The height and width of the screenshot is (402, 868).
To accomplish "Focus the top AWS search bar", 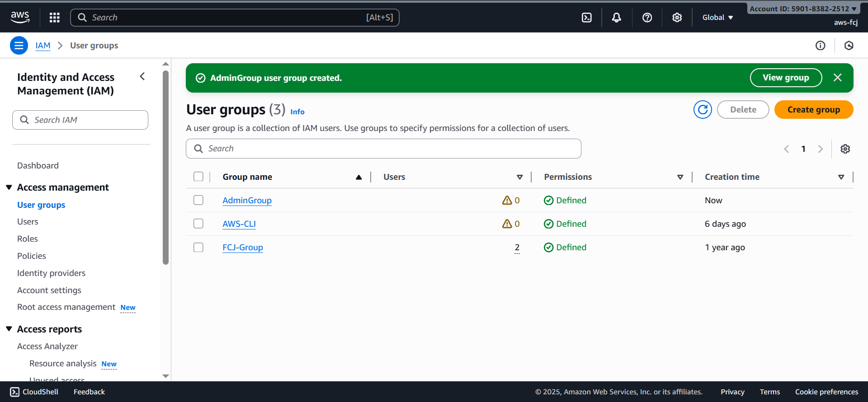I will pyautogui.click(x=235, y=17).
